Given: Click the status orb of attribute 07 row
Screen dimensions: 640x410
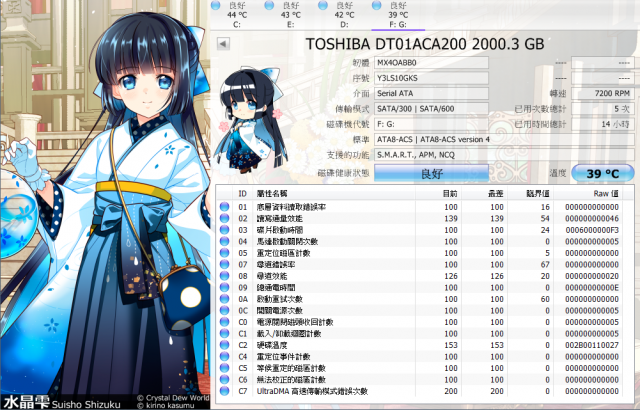Looking at the screenshot, I should (x=224, y=264).
